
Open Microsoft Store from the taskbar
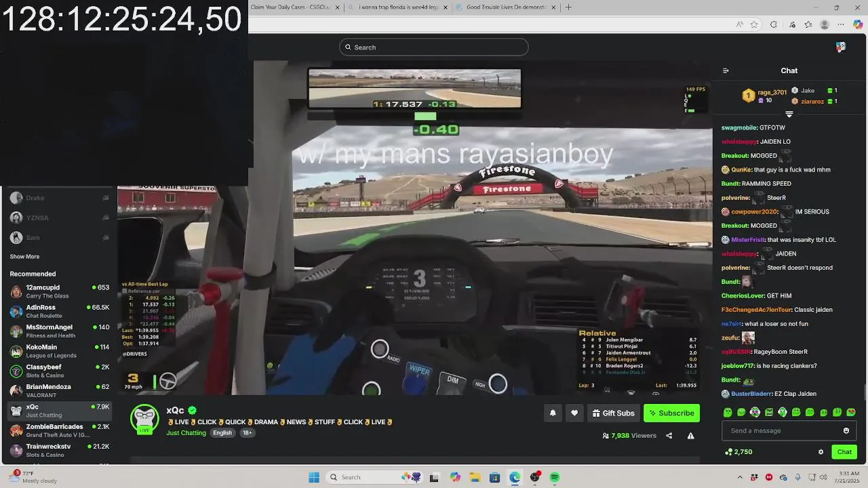494,477
